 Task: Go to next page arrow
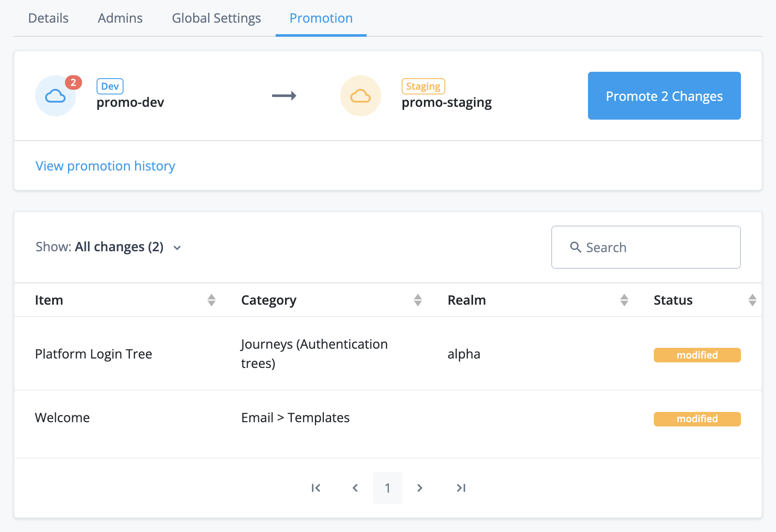tap(420, 488)
